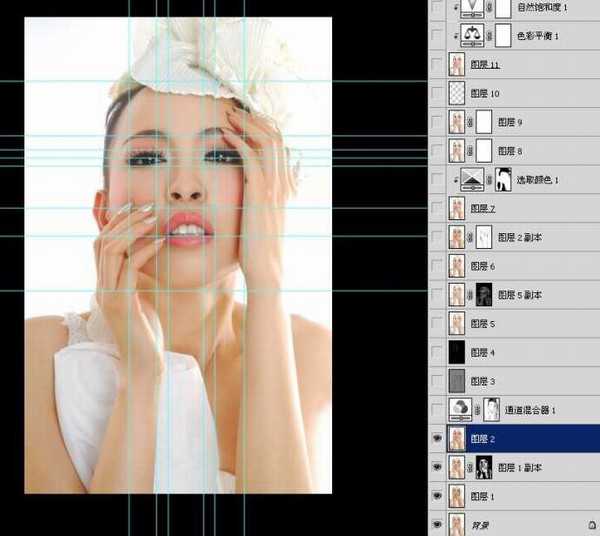Click the woman's lips on the canvas
This screenshot has height=536, width=600.
[x=188, y=228]
